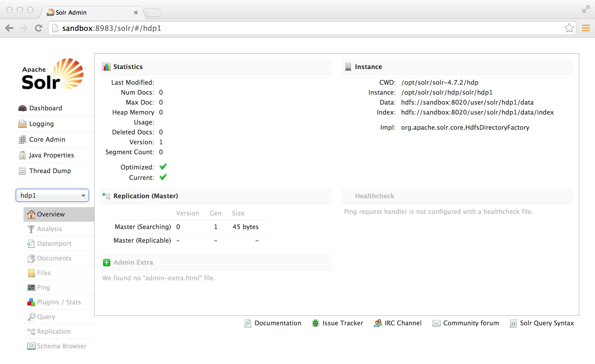Open the Documentation link
The image size is (595, 364).
coord(278,323)
